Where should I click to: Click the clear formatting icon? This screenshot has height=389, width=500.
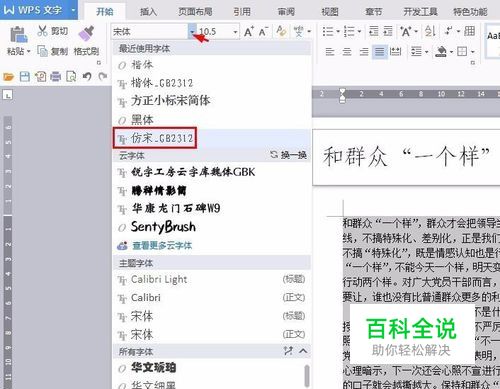(x=281, y=31)
